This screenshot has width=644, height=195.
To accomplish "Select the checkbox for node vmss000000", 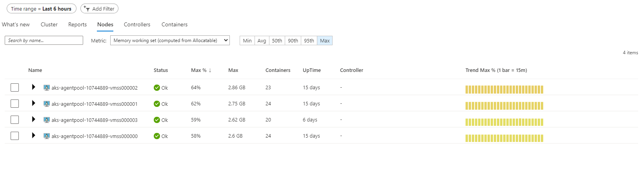I will pos(15,136).
